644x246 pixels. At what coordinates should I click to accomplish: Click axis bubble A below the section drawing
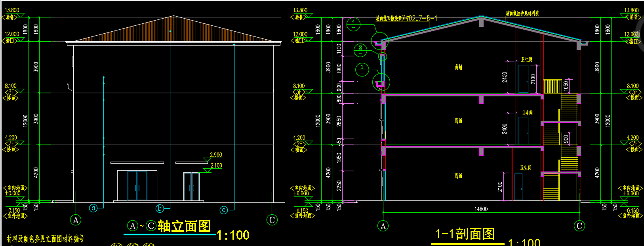coord(383,226)
